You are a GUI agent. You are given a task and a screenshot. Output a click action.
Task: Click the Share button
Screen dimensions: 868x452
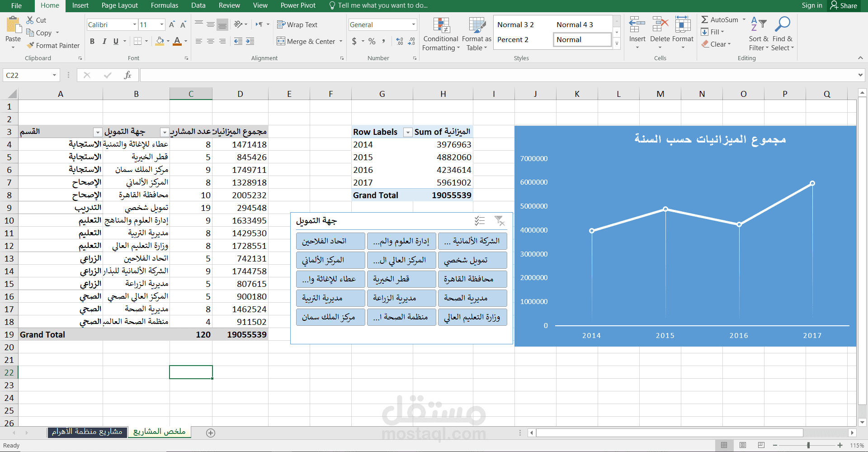pyautogui.click(x=844, y=5)
